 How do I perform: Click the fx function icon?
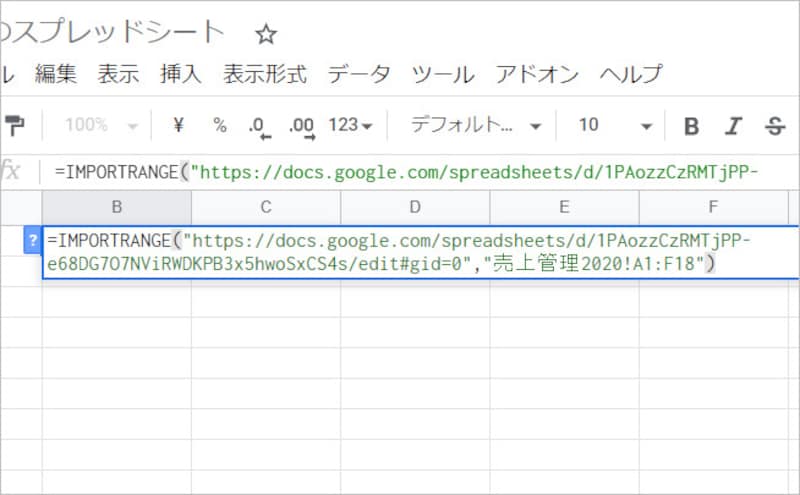(x=11, y=171)
